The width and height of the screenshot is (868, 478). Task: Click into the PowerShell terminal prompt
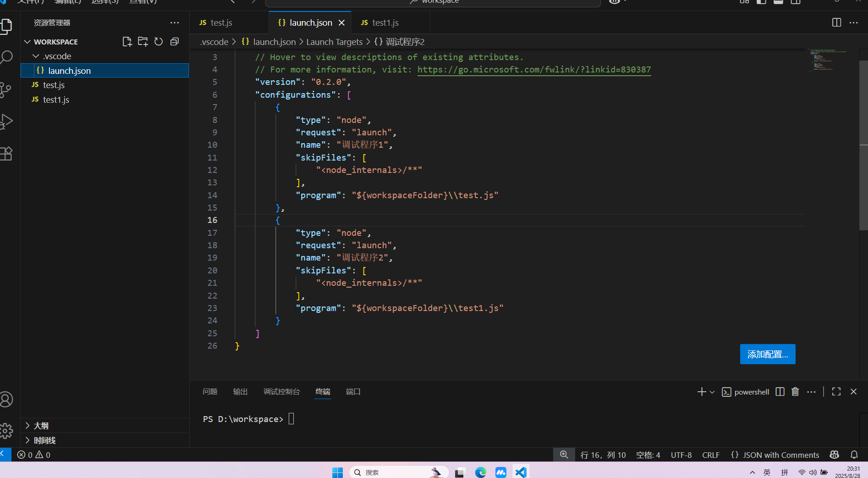pos(291,419)
